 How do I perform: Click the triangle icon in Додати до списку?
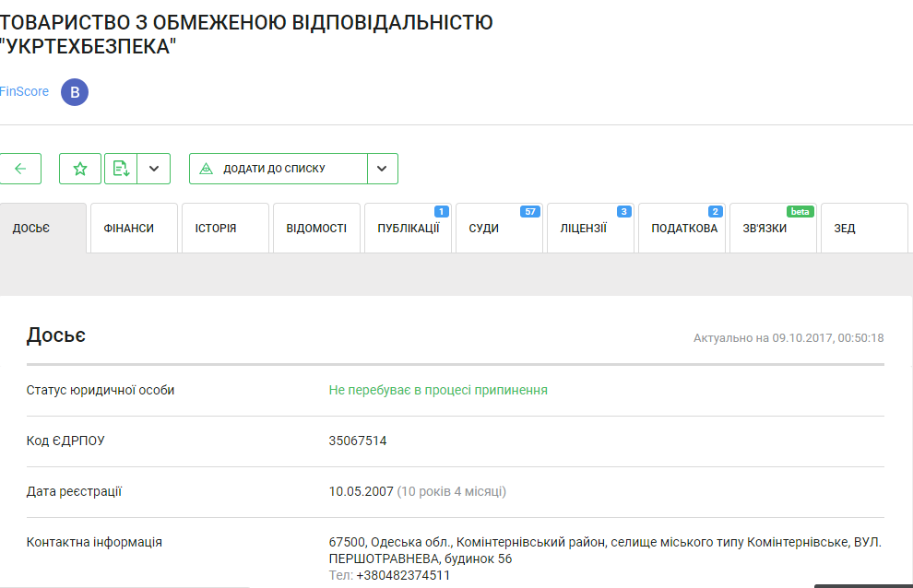tap(206, 169)
